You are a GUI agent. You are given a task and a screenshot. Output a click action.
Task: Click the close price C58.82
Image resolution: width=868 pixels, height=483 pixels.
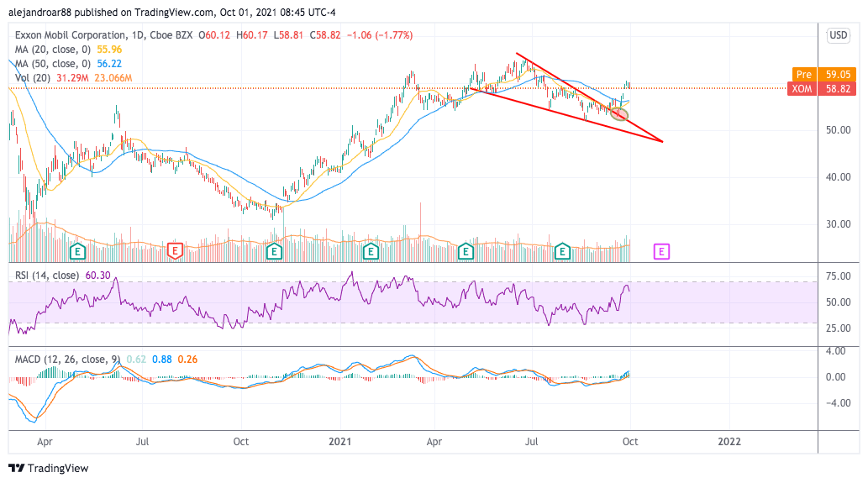325,34
